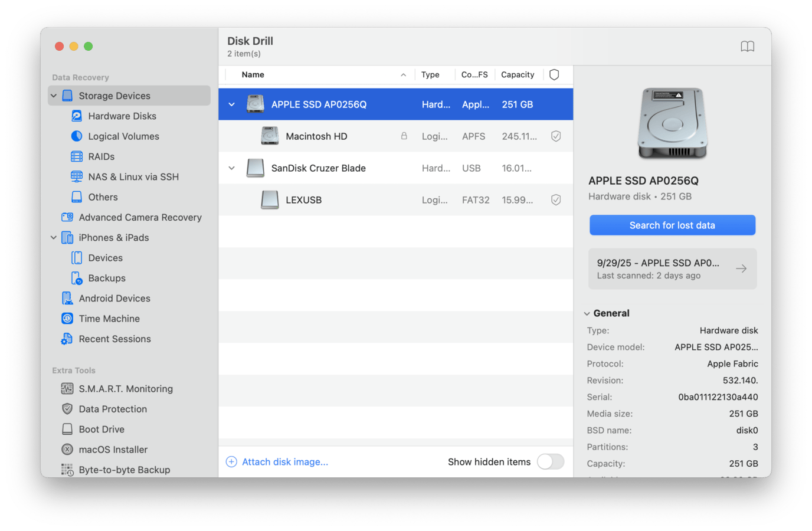
Task: Collapse the SanDisk Cruzer Blade row
Action: pos(232,168)
